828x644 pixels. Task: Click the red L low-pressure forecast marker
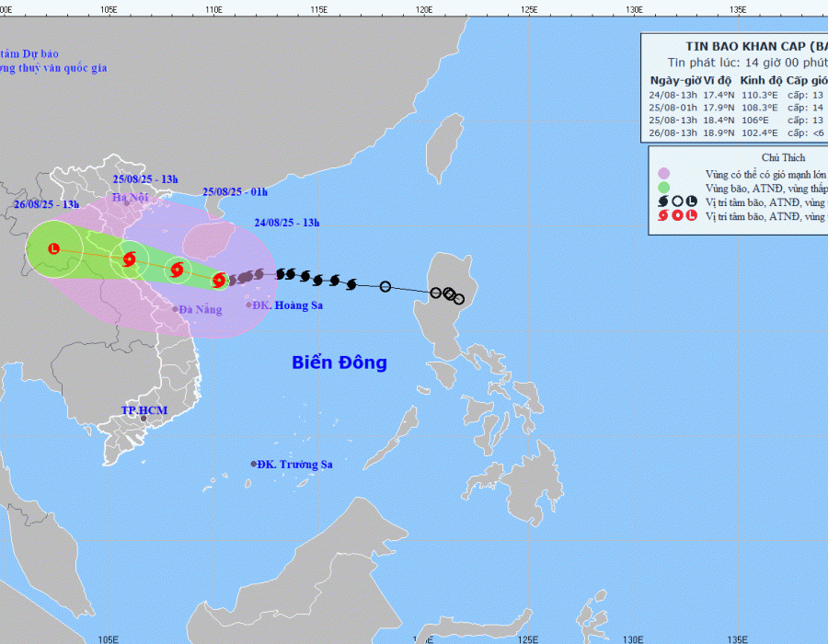[54, 249]
